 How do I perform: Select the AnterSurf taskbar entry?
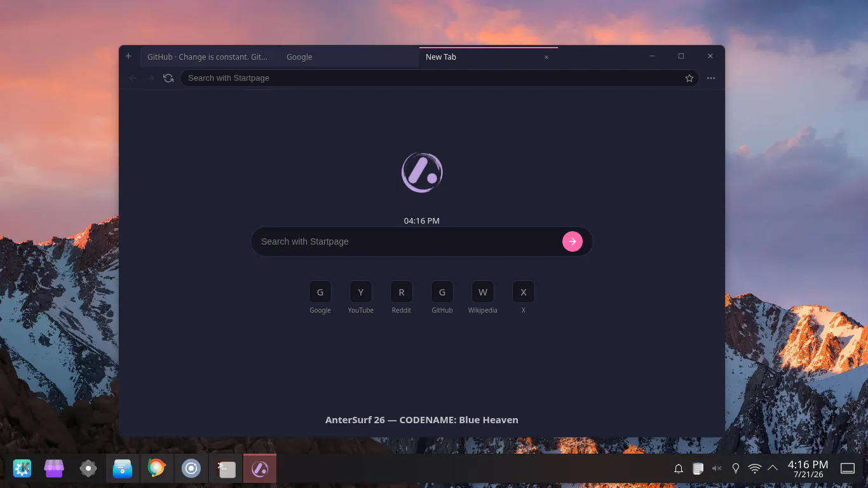click(260, 469)
